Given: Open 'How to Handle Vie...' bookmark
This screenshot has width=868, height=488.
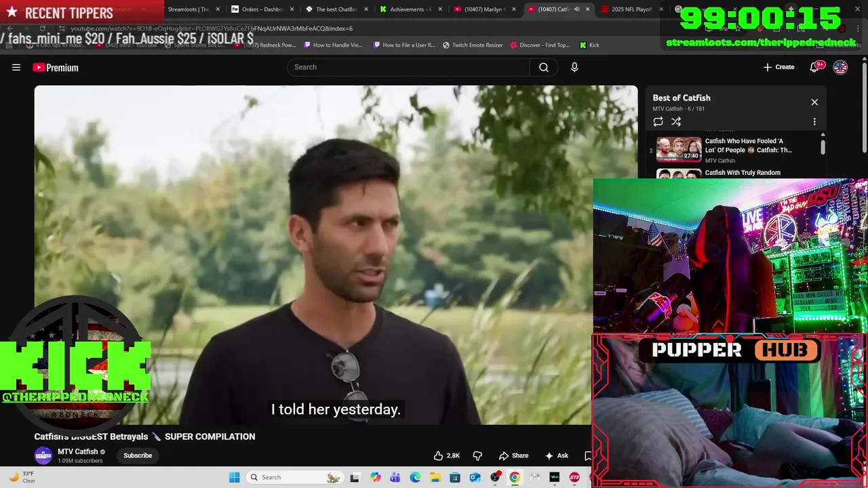Looking at the screenshot, I should coord(333,45).
